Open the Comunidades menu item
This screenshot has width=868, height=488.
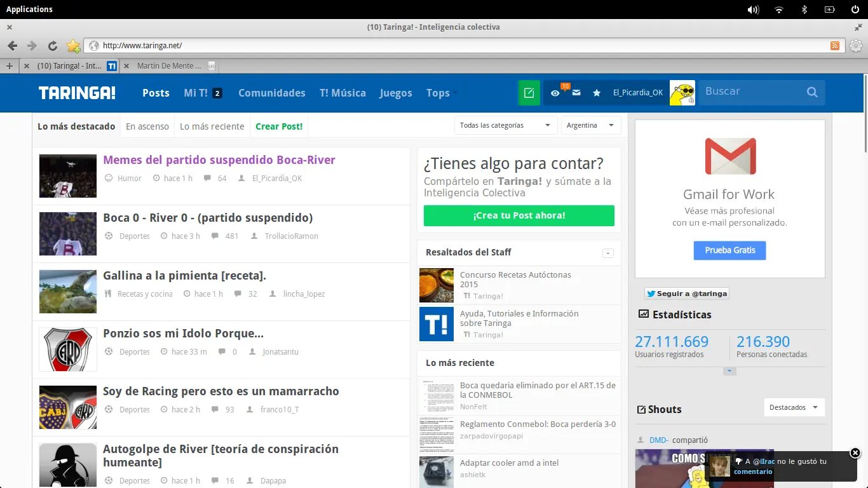tap(271, 93)
